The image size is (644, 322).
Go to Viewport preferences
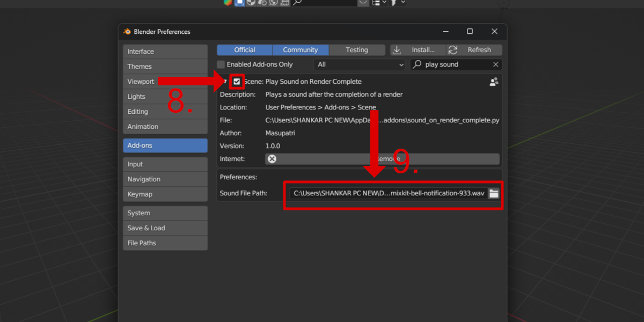[165, 82]
